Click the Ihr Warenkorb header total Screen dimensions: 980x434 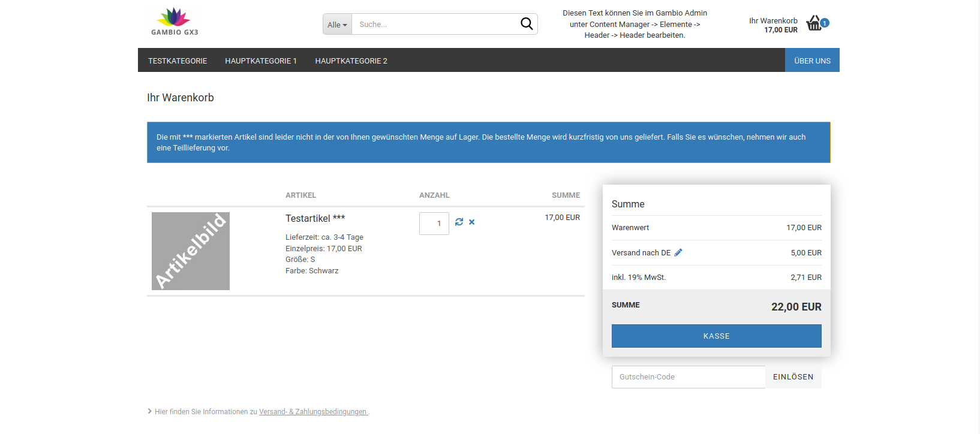[773, 25]
